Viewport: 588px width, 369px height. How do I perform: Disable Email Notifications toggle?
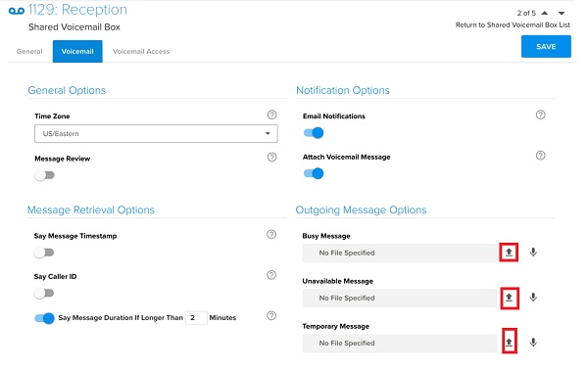tap(314, 133)
